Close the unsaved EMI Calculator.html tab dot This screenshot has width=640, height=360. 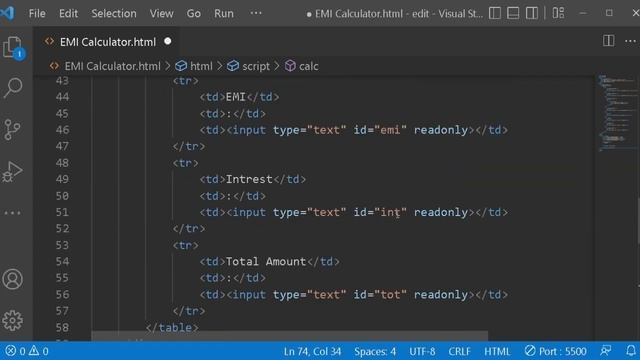point(168,41)
